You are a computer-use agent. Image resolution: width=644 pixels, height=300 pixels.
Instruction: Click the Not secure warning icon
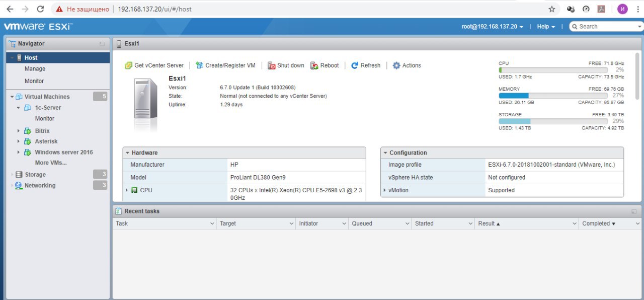tap(60, 9)
